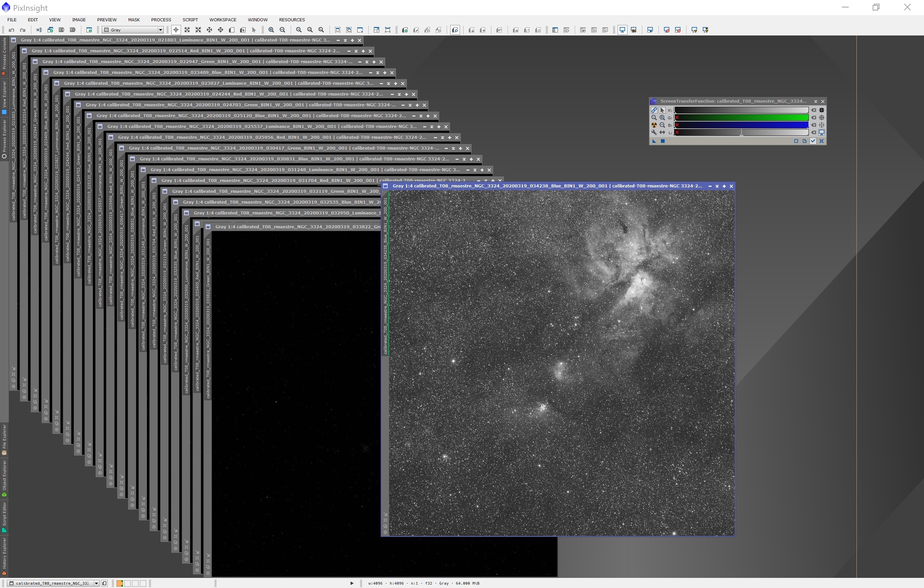The width and height of the screenshot is (924, 588).
Task: Open the SCRIPT menu
Action: (190, 20)
